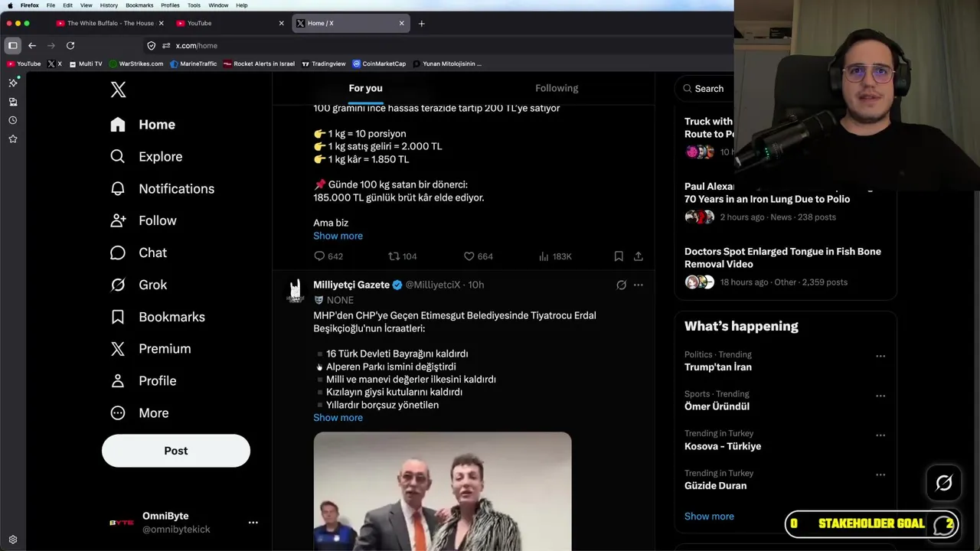The height and width of the screenshot is (551, 980).
Task: Open options for Ömer Üründül trend
Action: (880, 396)
